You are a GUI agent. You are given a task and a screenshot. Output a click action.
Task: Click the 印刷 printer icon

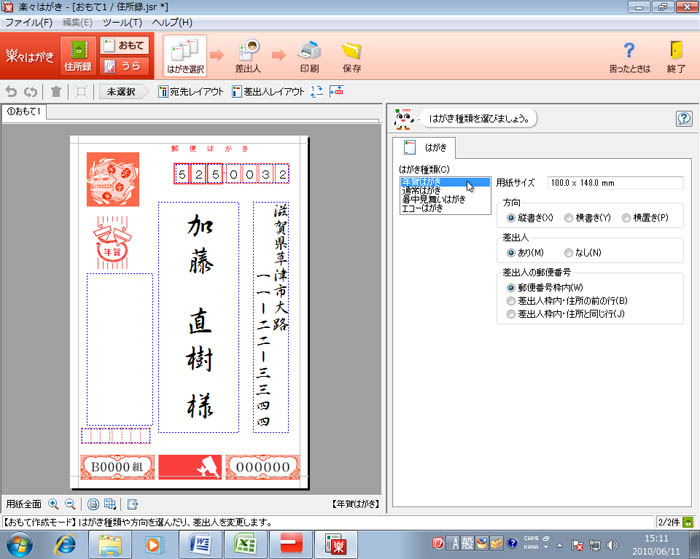[x=310, y=55]
